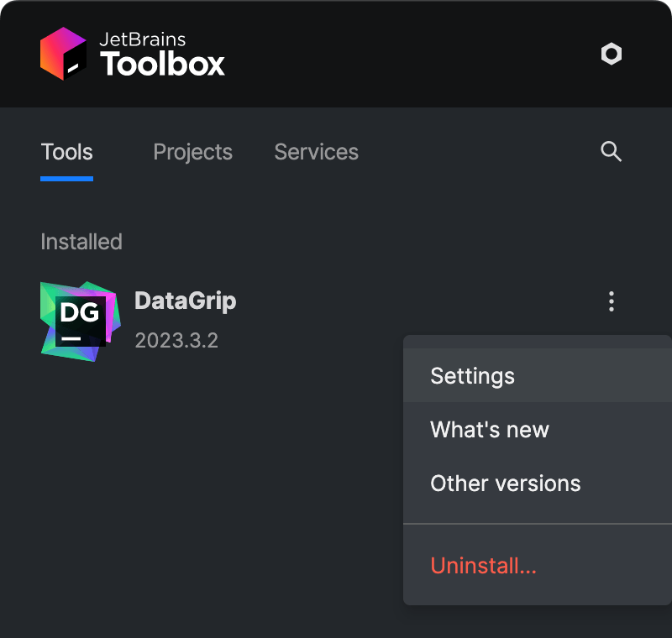672x638 pixels.
Task: Click the Installed section header
Action: coord(81,242)
